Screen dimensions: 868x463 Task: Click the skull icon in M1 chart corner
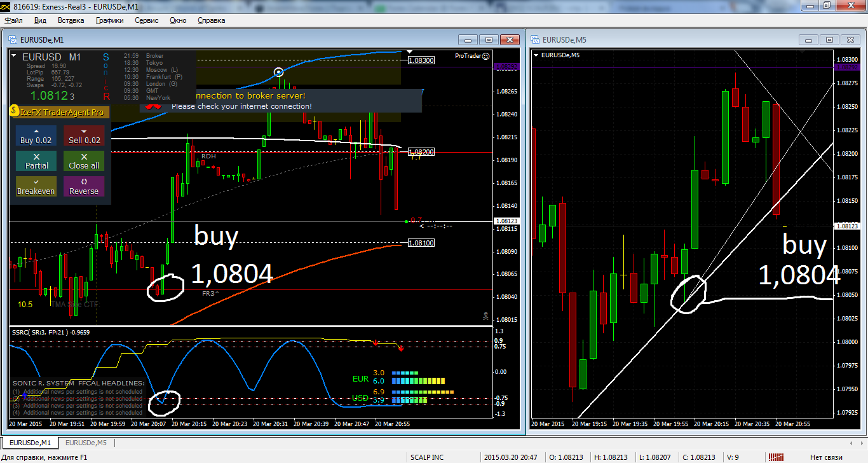pos(485,315)
